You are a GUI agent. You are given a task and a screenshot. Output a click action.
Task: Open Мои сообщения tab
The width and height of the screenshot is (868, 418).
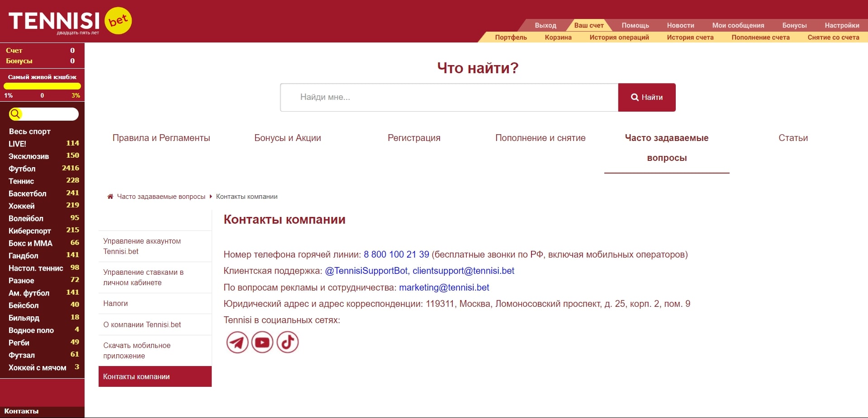click(738, 25)
